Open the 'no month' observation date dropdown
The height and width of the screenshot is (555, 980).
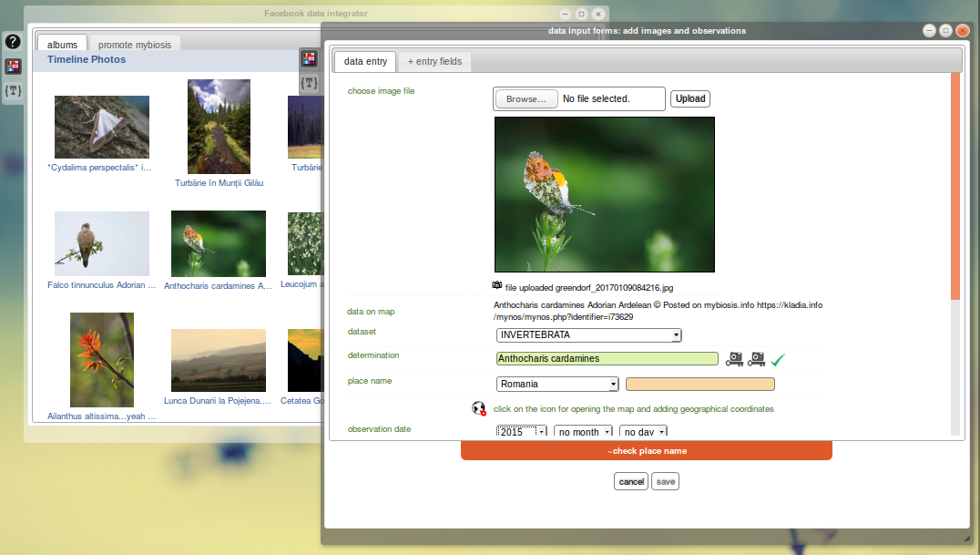(x=581, y=432)
